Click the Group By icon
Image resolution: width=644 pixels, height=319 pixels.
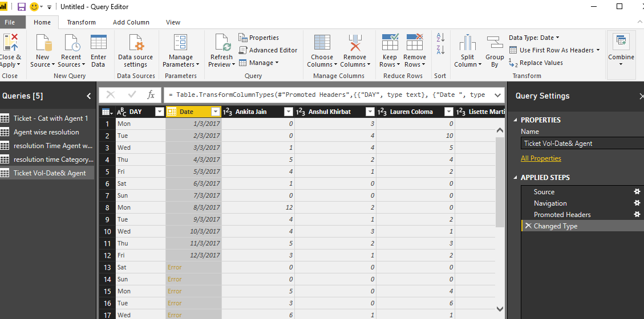(x=495, y=43)
